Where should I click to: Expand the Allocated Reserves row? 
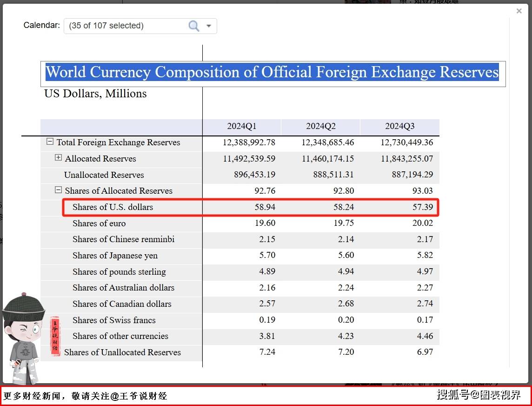(58, 158)
